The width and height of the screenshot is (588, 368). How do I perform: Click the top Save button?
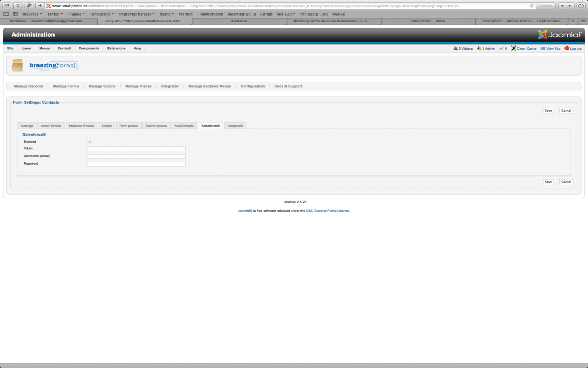[x=548, y=111]
